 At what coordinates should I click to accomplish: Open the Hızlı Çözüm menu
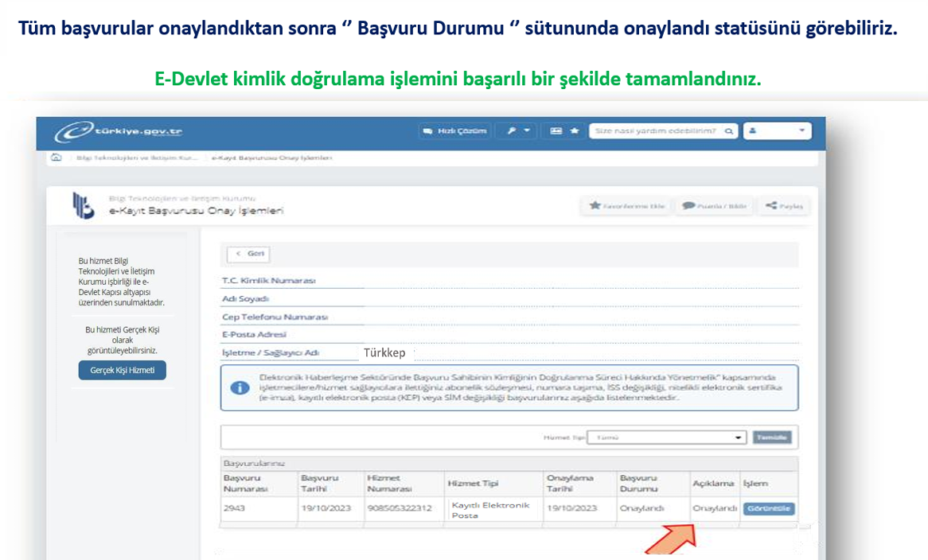point(454,131)
